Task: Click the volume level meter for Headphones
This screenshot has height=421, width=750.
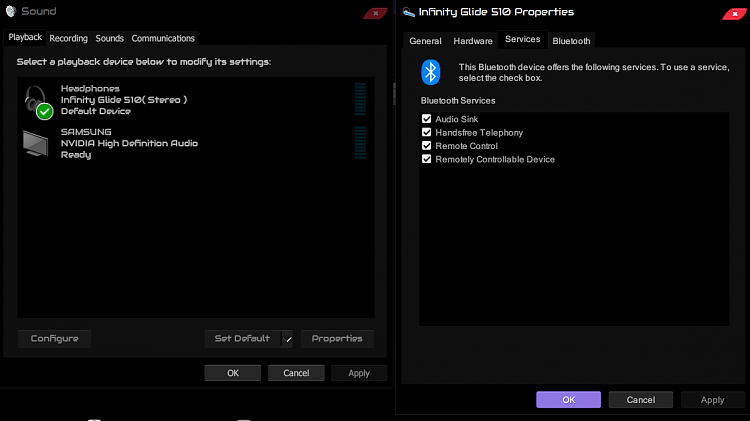Action: (x=360, y=99)
